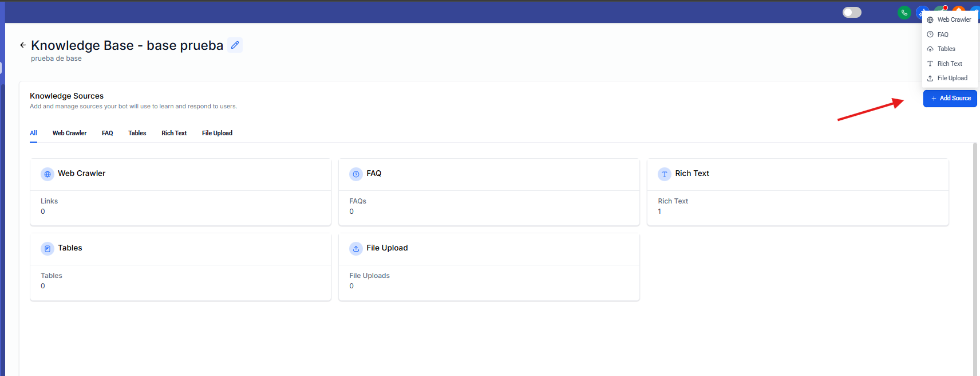Click the Web Crawler card globe icon

point(48,174)
